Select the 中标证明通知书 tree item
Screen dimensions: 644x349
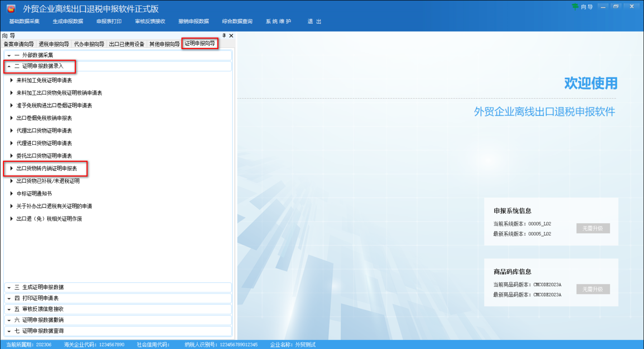click(34, 193)
